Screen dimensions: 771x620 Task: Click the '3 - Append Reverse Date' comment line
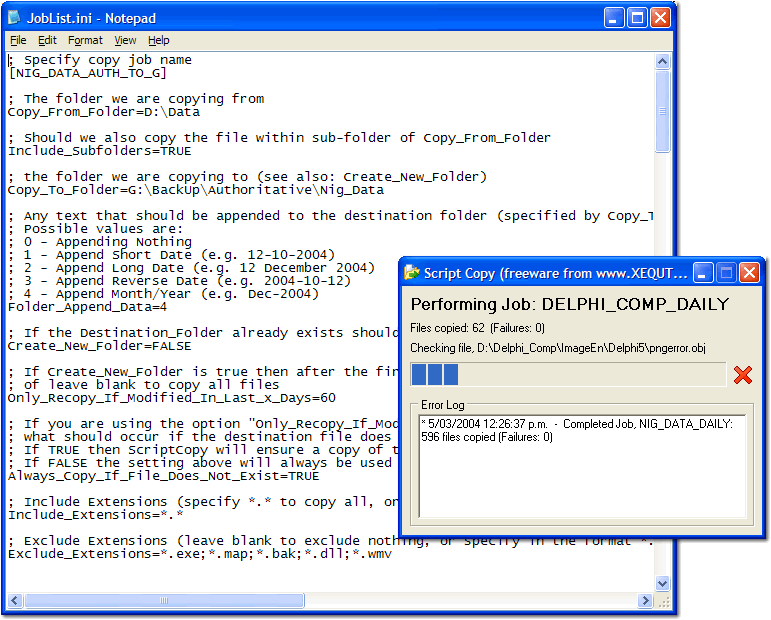tap(179, 281)
